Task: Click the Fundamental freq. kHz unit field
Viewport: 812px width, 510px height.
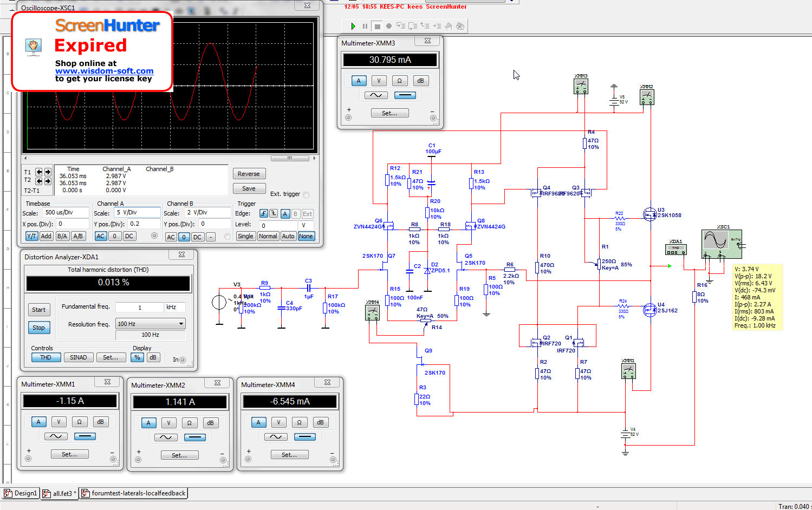Action: pyautogui.click(x=175, y=307)
